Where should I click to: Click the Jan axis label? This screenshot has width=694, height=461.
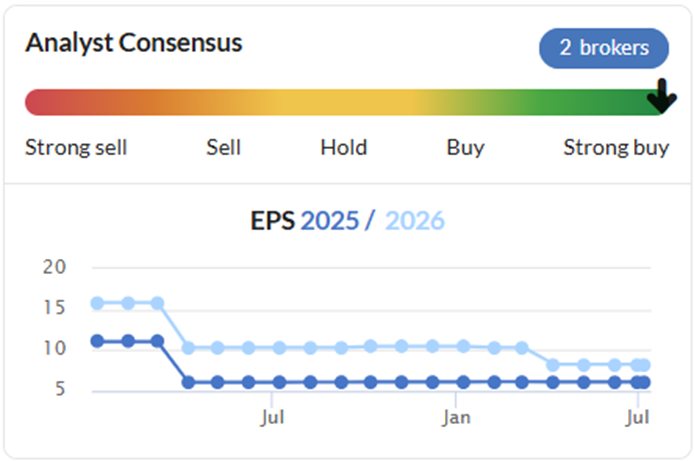point(456,418)
